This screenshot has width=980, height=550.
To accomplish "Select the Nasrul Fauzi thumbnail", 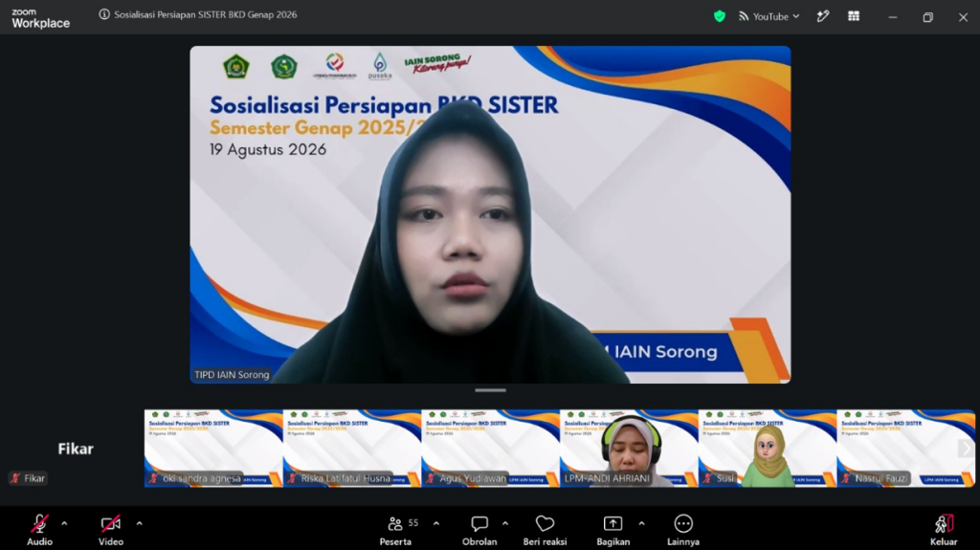I will (x=905, y=448).
